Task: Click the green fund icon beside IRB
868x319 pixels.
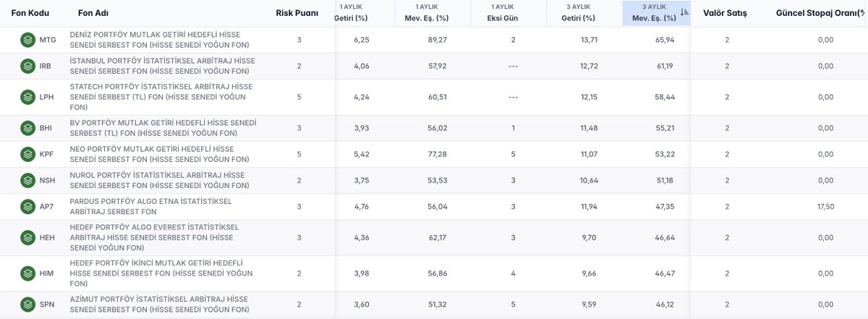Action: pyautogui.click(x=28, y=67)
